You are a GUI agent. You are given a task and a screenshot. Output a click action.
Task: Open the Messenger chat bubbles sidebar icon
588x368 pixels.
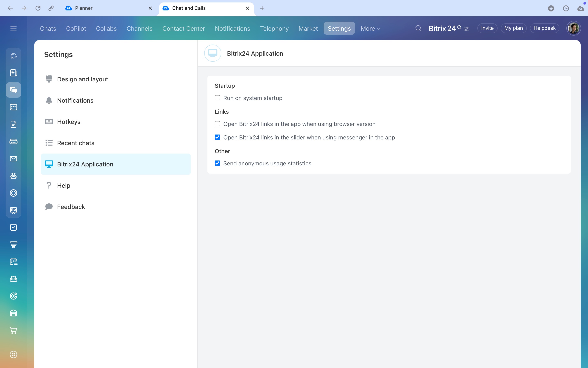[x=13, y=90]
